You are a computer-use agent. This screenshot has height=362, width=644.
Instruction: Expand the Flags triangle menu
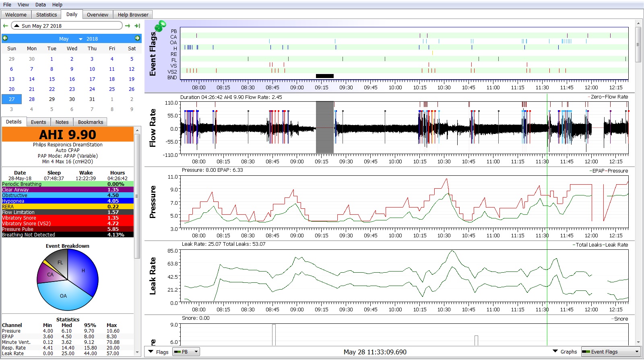[151, 352]
